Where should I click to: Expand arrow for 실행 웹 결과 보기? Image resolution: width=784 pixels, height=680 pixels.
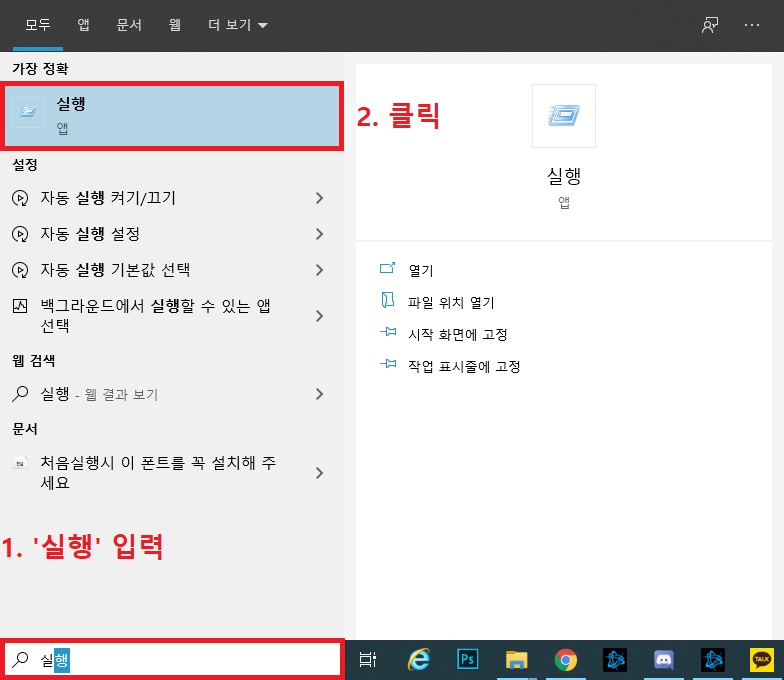pyautogui.click(x=320, y=394)
